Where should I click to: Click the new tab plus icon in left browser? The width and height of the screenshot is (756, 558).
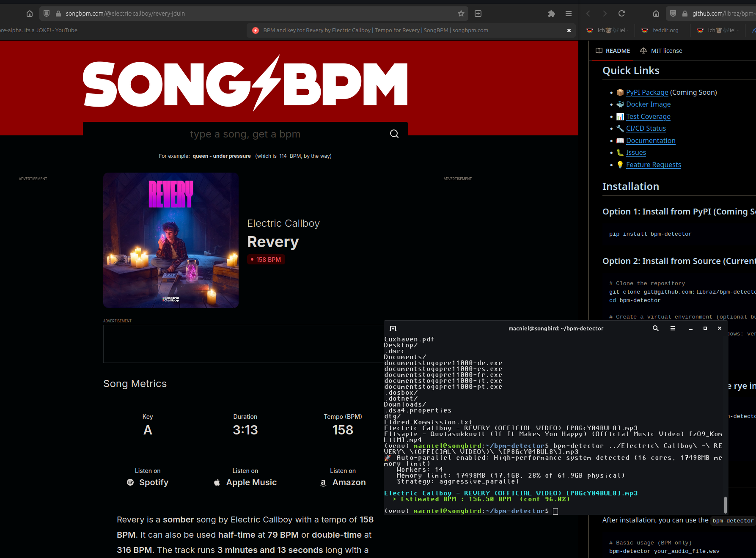478,14
